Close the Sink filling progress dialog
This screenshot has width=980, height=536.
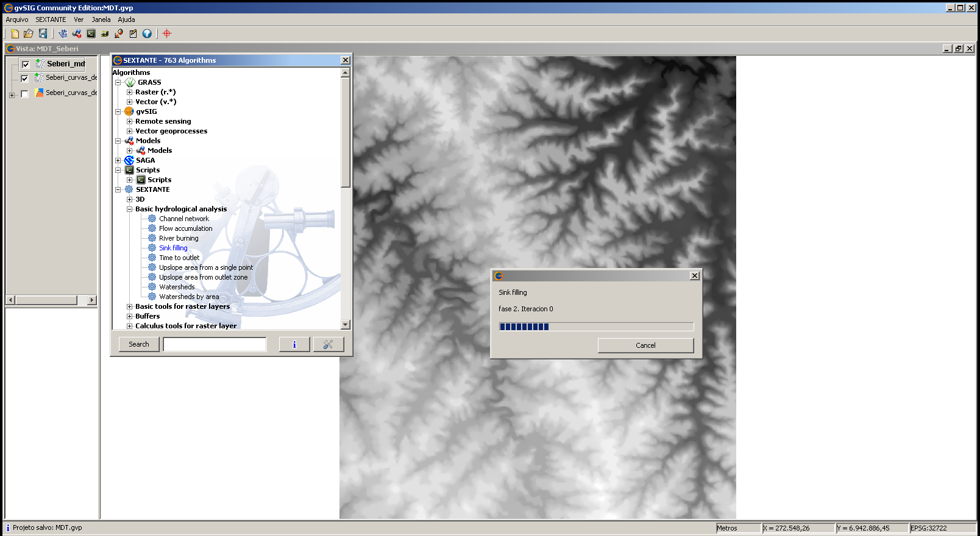(694, 275)
